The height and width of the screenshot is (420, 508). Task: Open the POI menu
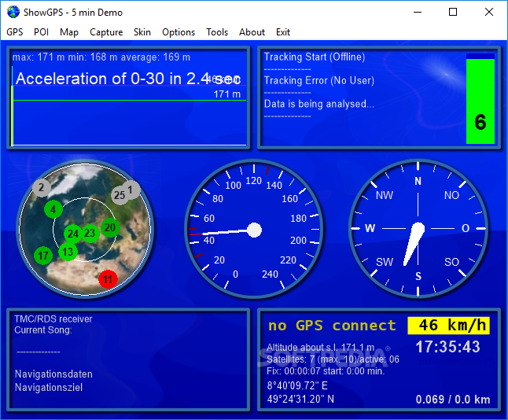(x=41, y=32)
